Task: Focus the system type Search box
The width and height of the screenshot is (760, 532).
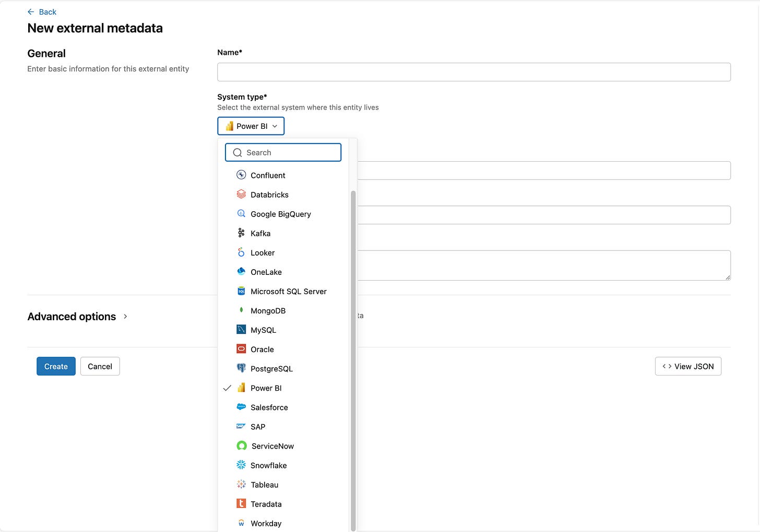Action: pos(283,152)
